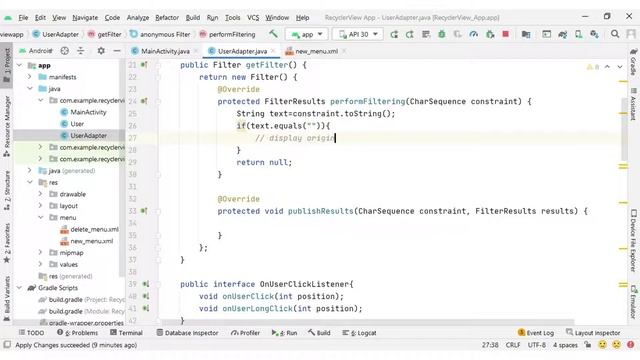Click implementation gutter icon on line 39
The height and width of the screenshot is (360, 640).
coord(145,284)
